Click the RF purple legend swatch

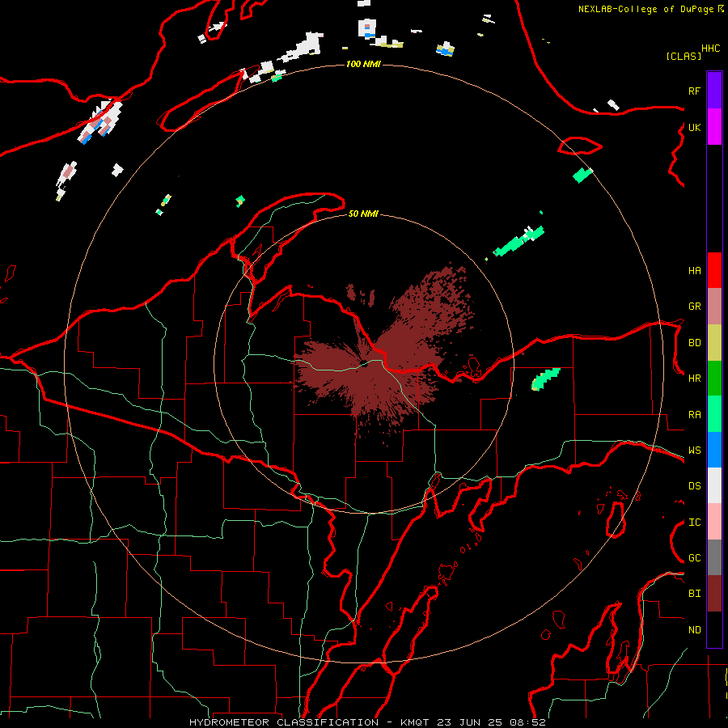coord(714,91)
